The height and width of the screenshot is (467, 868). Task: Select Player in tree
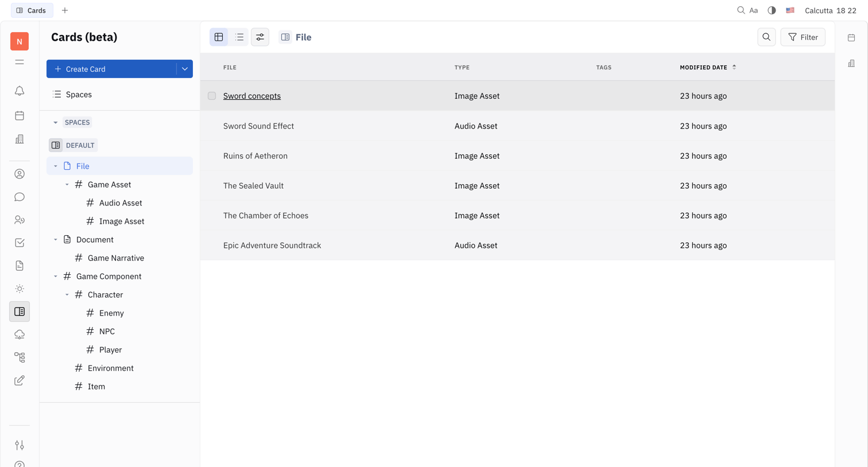pyautogui.click(x=110, y=349)
